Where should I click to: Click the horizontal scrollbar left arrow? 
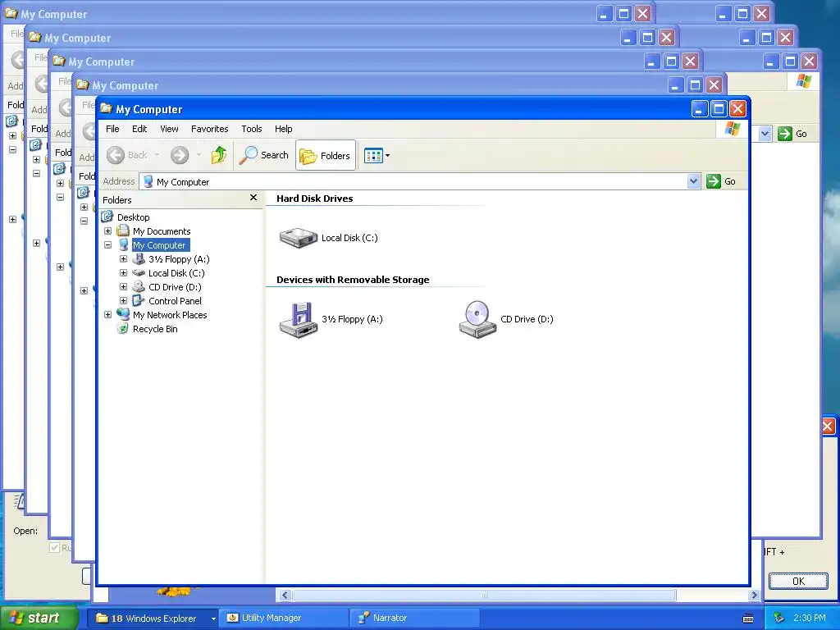pos(285,596)
